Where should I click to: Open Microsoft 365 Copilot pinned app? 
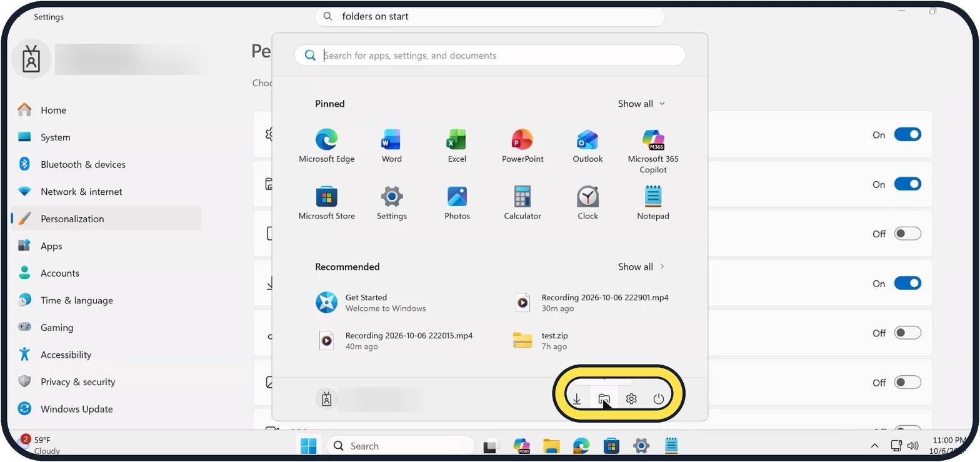653,151
